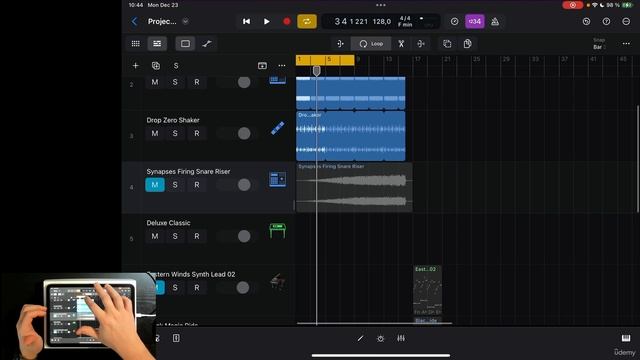Open the Drop Zero Shaker instrument icon
The width and height of the screenshot is (640, 360).
click(278, 129)
